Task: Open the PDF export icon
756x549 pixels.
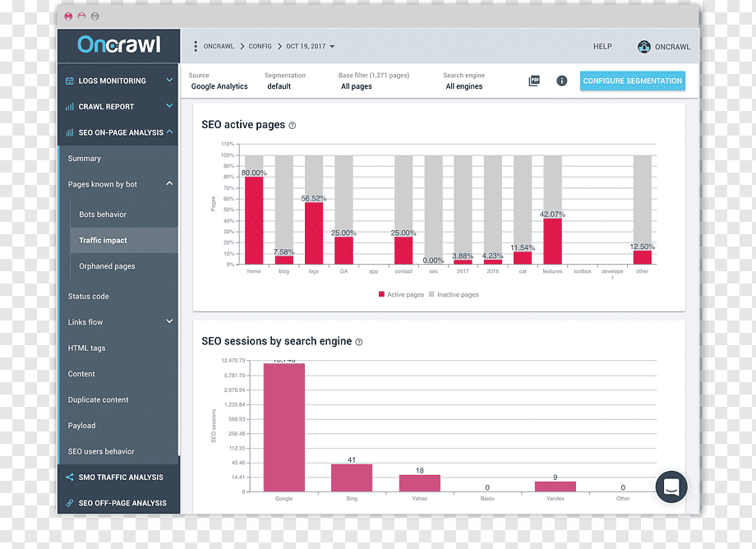Action: pyautogui.click(x=534, y=81)
